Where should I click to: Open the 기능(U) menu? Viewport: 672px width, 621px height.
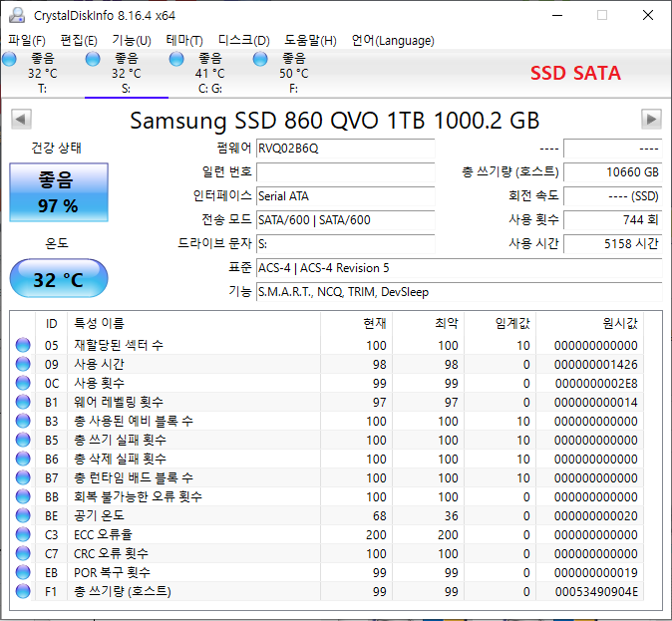coord(132,40)
